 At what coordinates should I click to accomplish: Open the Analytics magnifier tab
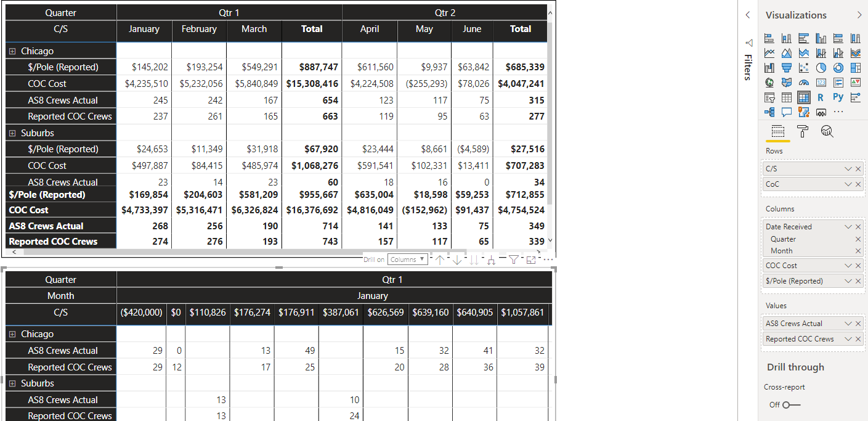(x=827, y=131)
